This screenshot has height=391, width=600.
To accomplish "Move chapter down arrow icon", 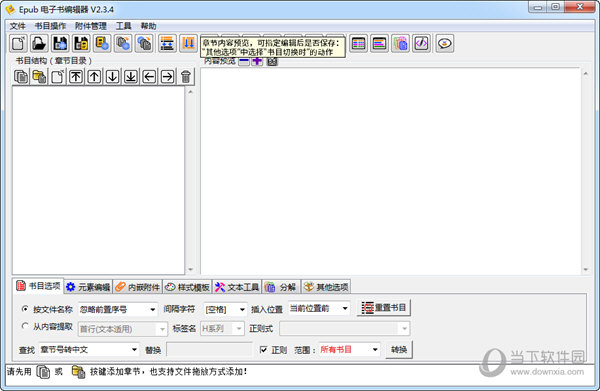I will (x=112, y=77).
